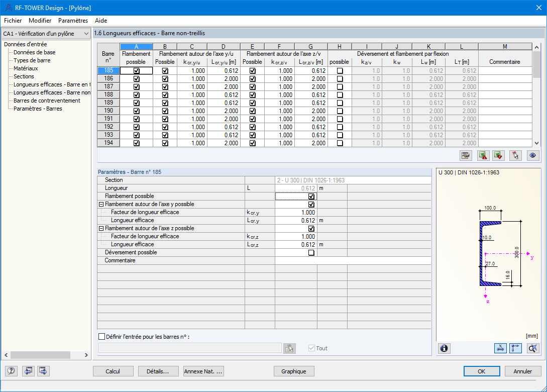Click the Détails... button
This screenshot has height=392, width=547.
158,371
